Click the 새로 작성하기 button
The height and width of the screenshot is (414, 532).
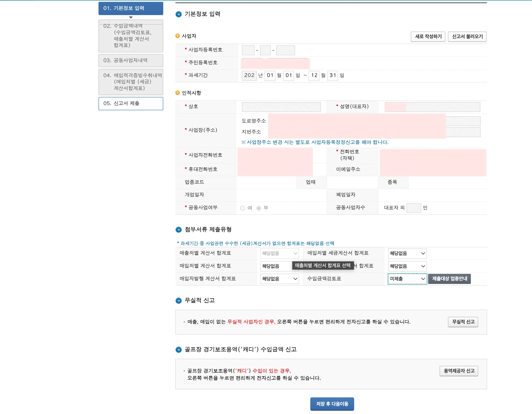tap(428, 37)
